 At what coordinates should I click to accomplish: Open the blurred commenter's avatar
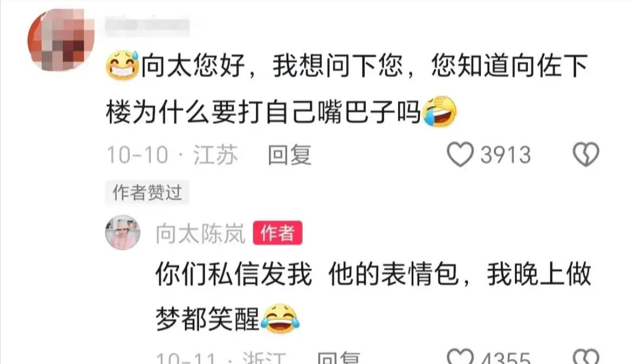click(61, 39)
